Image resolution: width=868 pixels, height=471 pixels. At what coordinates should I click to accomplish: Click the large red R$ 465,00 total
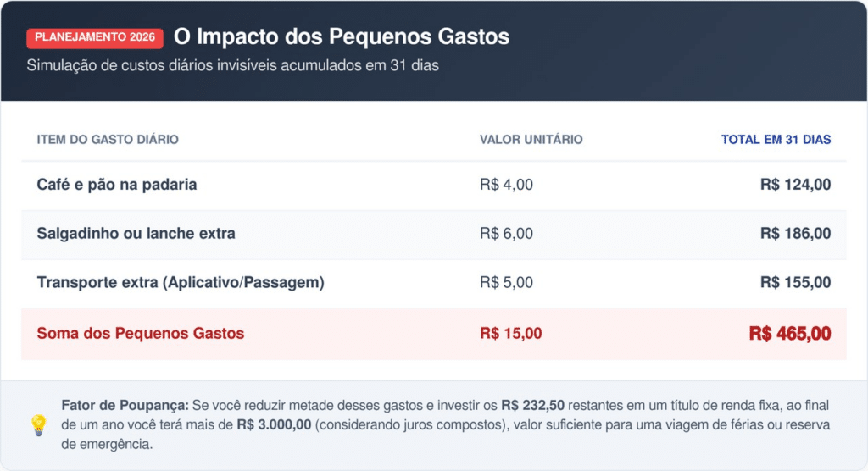pos(789,334)
